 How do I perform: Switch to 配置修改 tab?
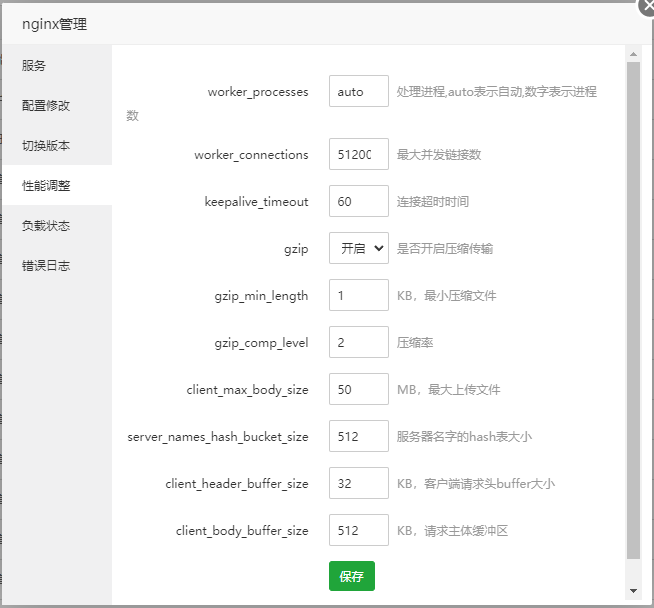click(46, 105)
